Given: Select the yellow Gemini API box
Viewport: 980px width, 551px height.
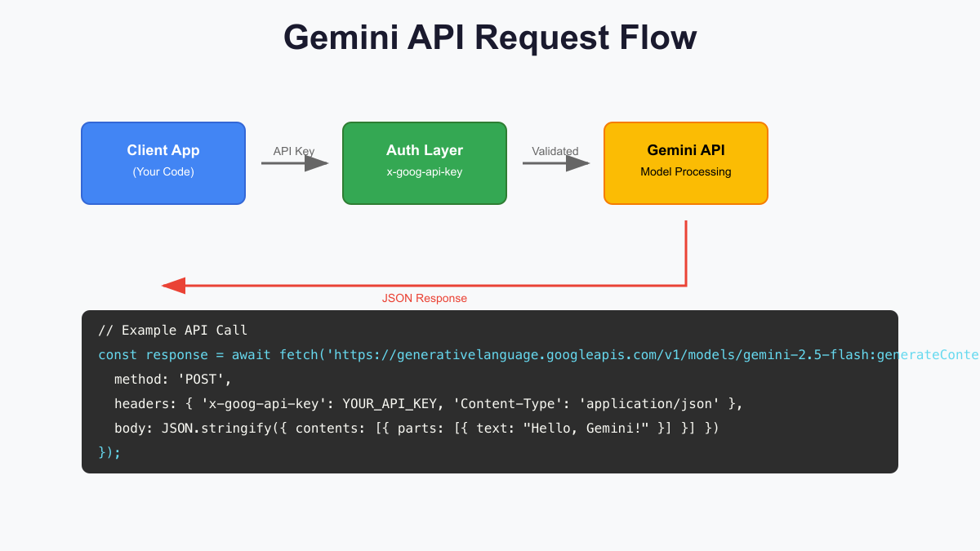Looking at the screenshot, I should (x=686, y=163).
